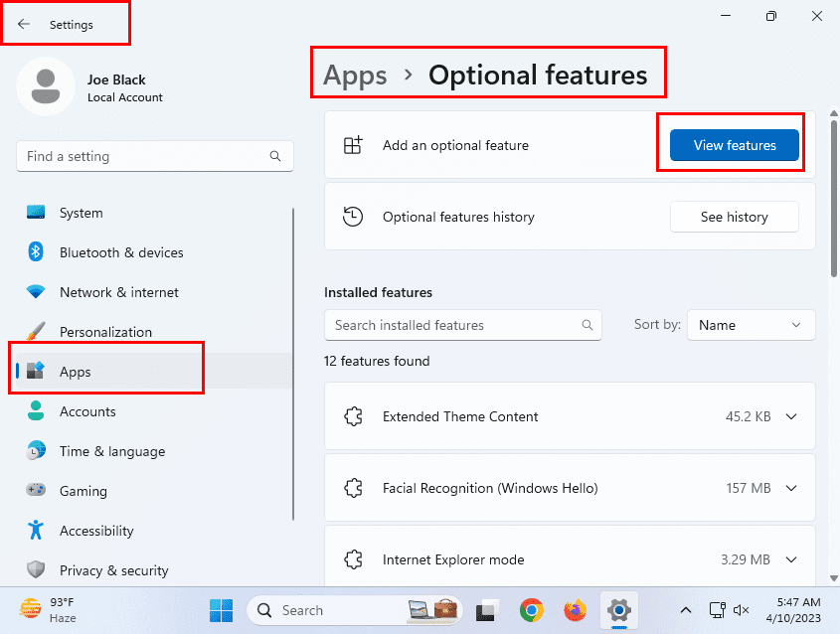The width and height of the screenshot is (840, 634).
Task: Select the Personalization category
Action: pos(154,332)
